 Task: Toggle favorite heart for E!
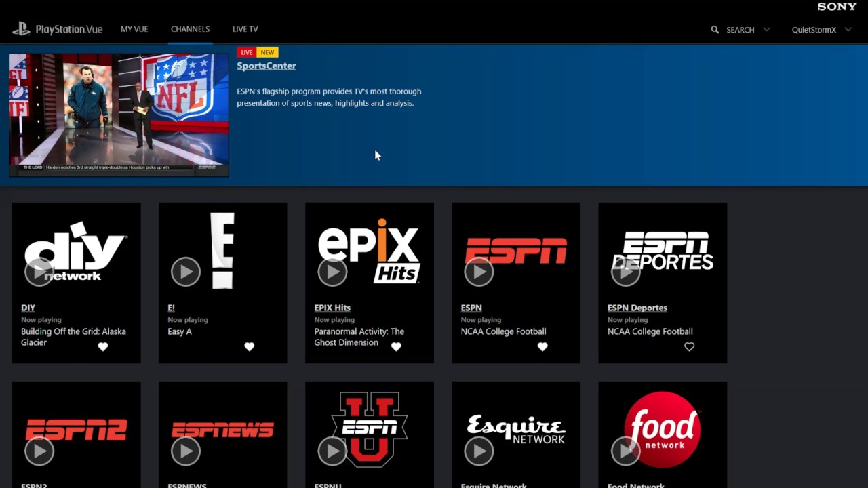250,347
